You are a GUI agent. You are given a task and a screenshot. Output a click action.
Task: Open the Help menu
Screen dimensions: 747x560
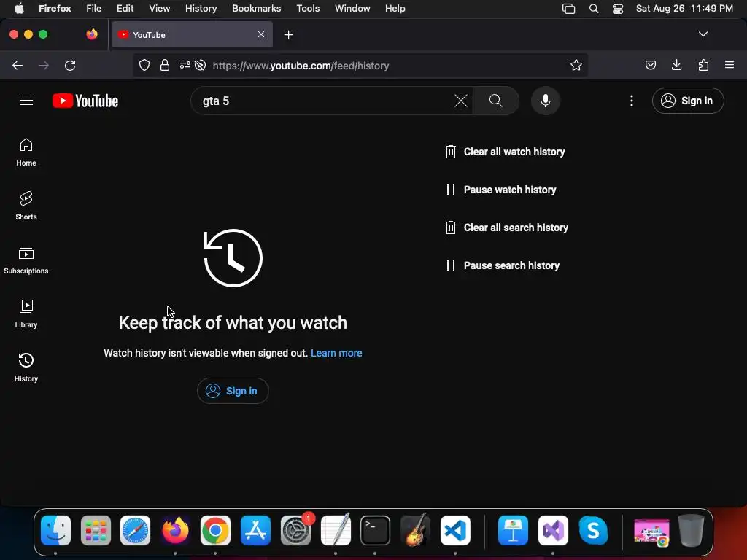tap(395, 9)
